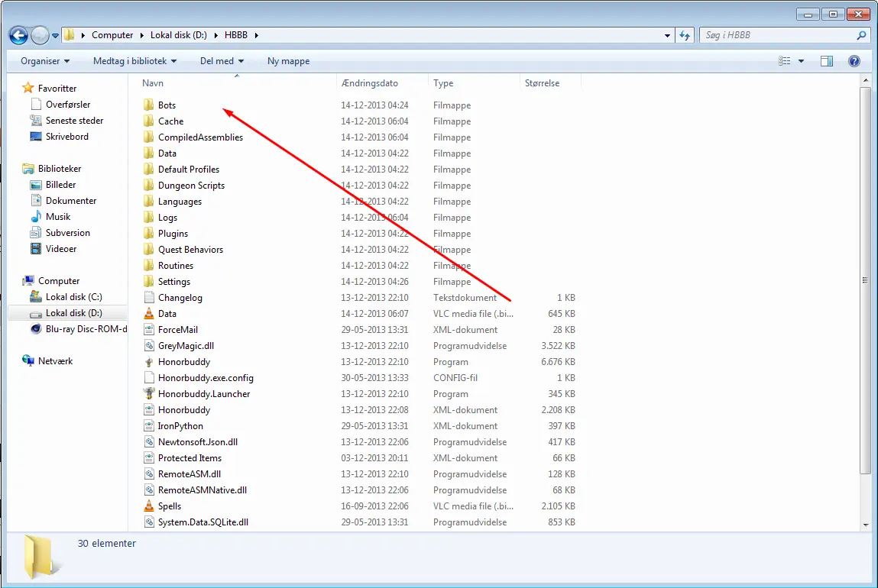This screenshot has width=878, height=588.
Task: Open the view options dropdown arrow
Action: pyautogui.click(x=802, y=61)
